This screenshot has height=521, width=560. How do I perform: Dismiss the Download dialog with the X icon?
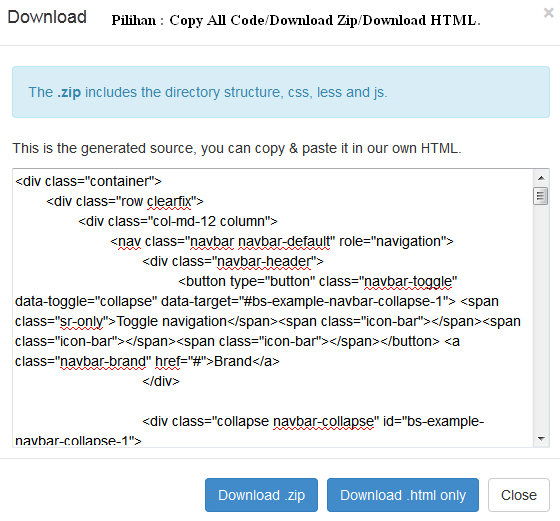click(548, 13)
